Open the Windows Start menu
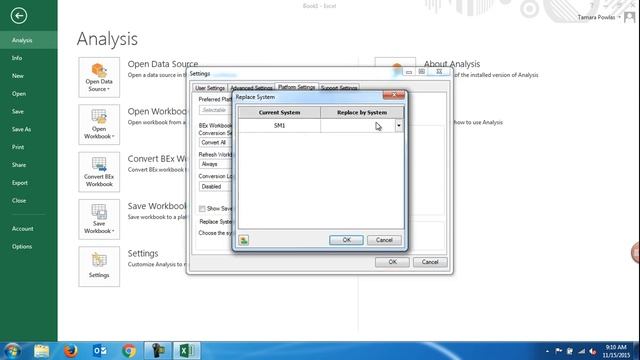 point(12,351)
